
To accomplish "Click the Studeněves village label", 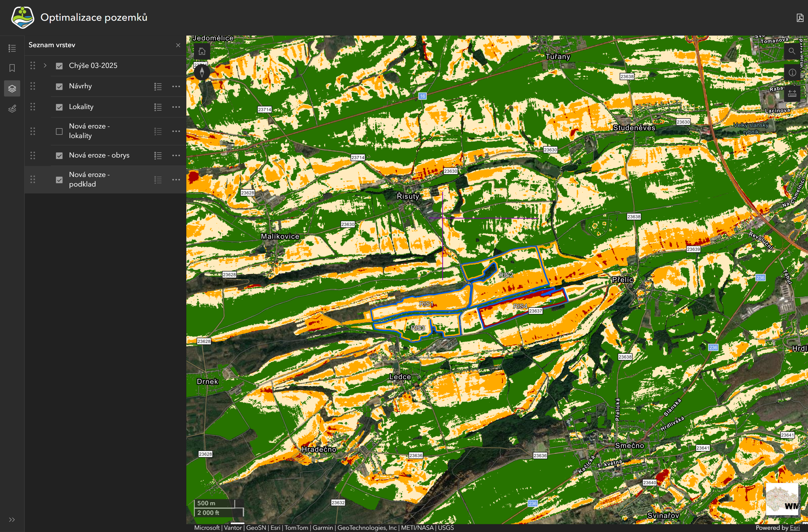I will coord(634,128).
